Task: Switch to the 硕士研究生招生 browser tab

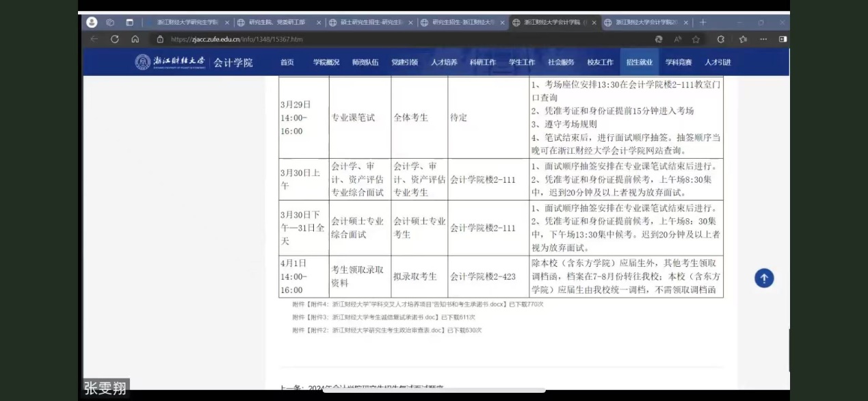Action: 369,23
